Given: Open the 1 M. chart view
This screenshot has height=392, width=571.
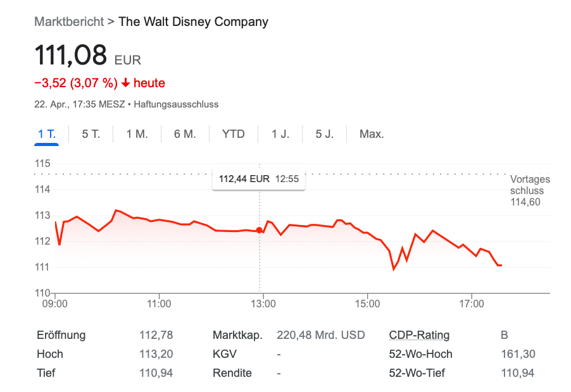Looking at the screenshot, I should 137,134.
